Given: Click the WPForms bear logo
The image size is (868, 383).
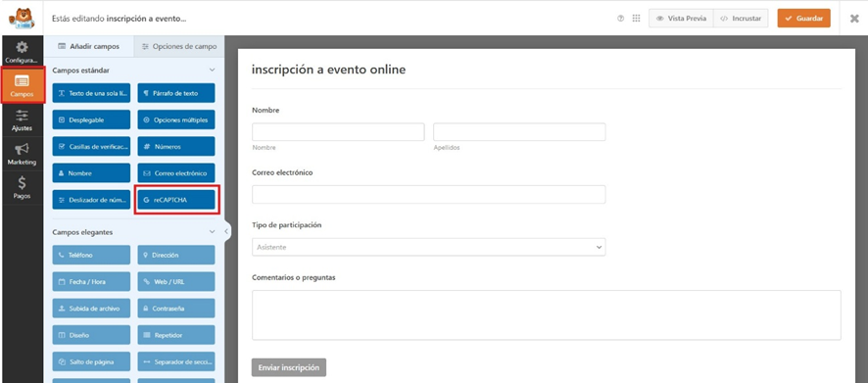Looking at the screenshot, I should (x=22, y=18).
